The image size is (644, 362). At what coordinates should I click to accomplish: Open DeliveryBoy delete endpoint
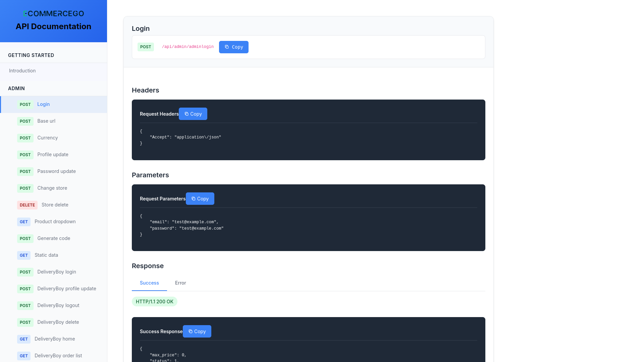click(x=54, y=322)
